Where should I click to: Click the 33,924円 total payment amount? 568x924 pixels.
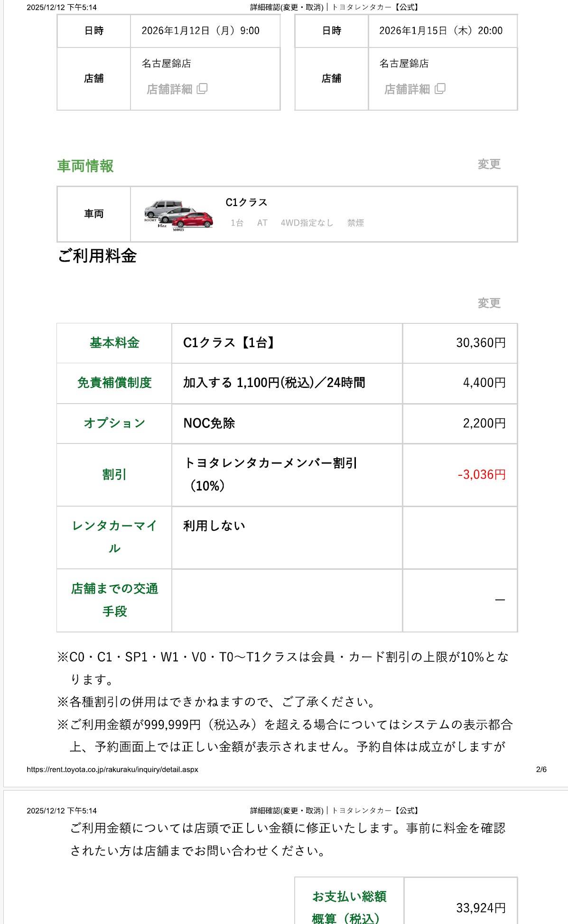(481, 908)
